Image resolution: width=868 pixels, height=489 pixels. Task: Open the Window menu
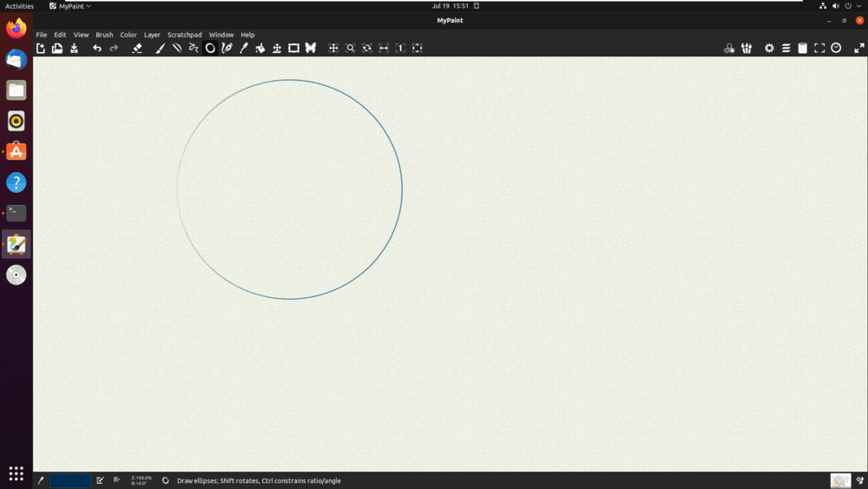pos(220,35)
